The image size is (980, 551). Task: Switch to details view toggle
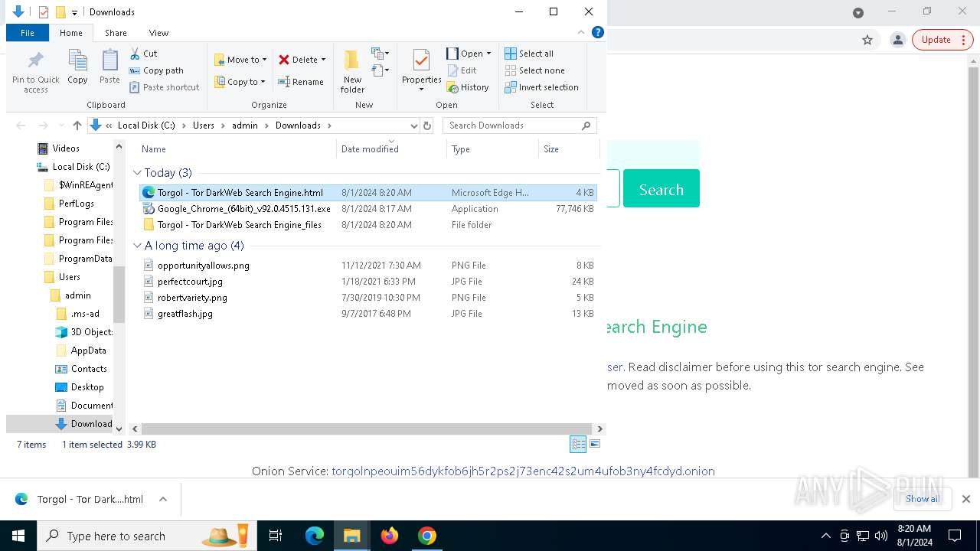(x=578, y=444)
